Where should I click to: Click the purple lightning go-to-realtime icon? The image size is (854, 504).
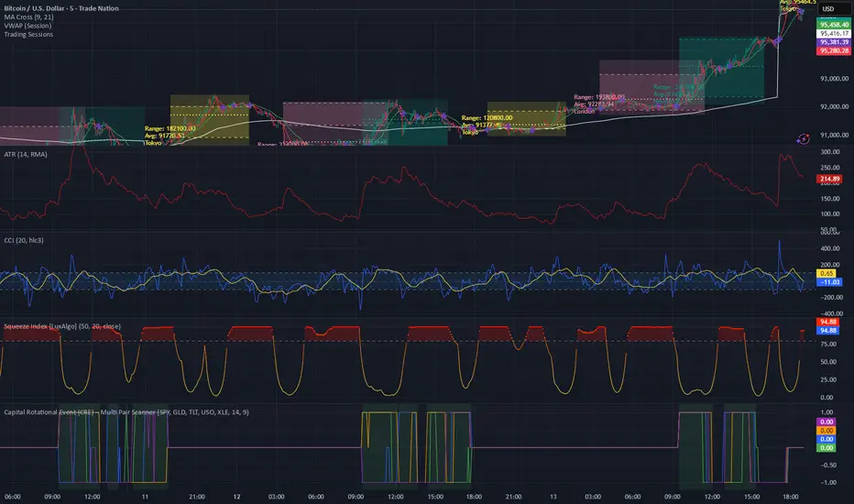pyautogui.click(x=804, y=139)
